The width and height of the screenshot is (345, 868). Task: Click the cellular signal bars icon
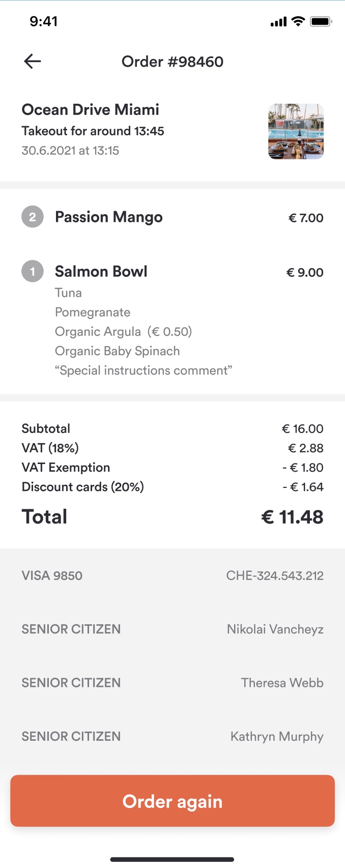279,22
